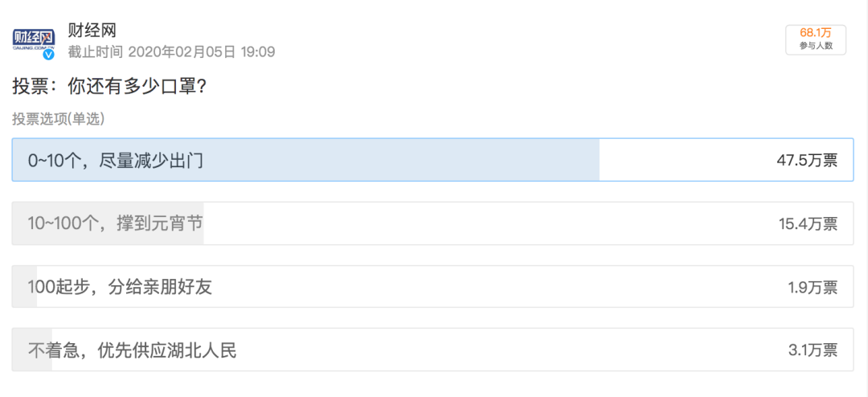Click the 截止时间 2020年02月05日 timestamp
This screenshot has width=868, height=397.
tap(172, 52)
